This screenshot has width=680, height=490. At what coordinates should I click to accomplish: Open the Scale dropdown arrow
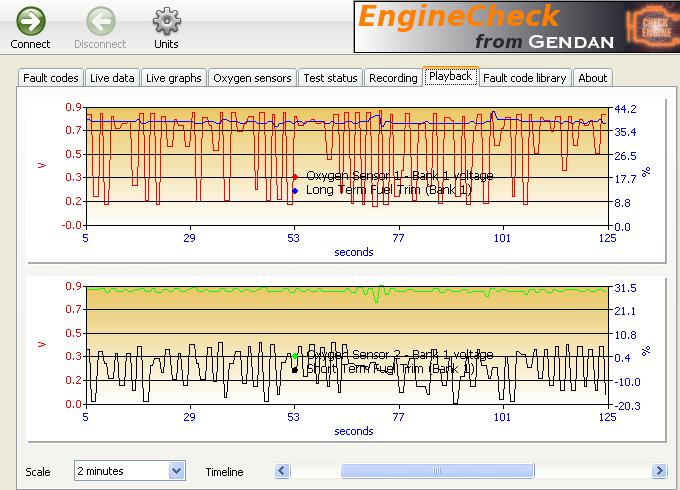pyautogui.click(x=177, y=470)
